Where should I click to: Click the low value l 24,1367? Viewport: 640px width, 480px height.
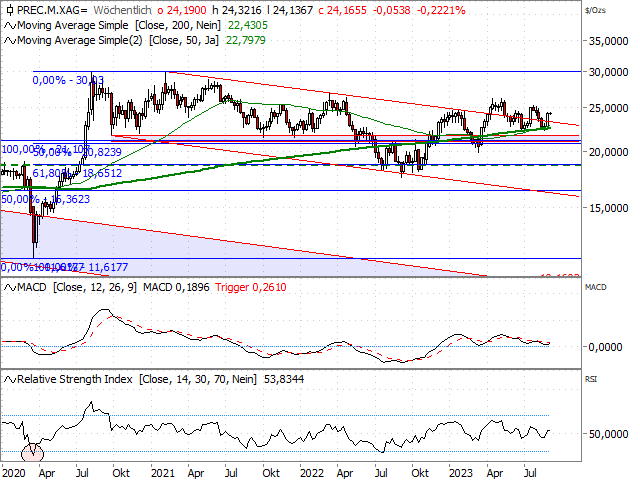click(290, 10)
